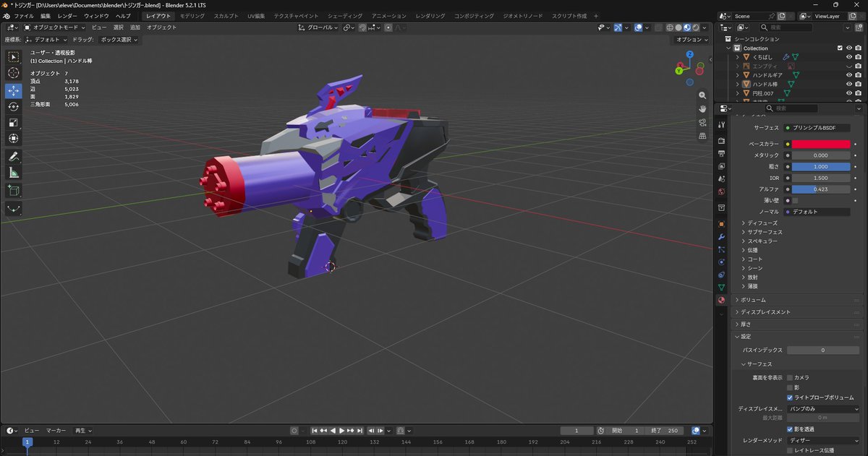The width and height of the screenshot is (868, 456).
Task: Activate the Move tool
Action: click(14, 90)
